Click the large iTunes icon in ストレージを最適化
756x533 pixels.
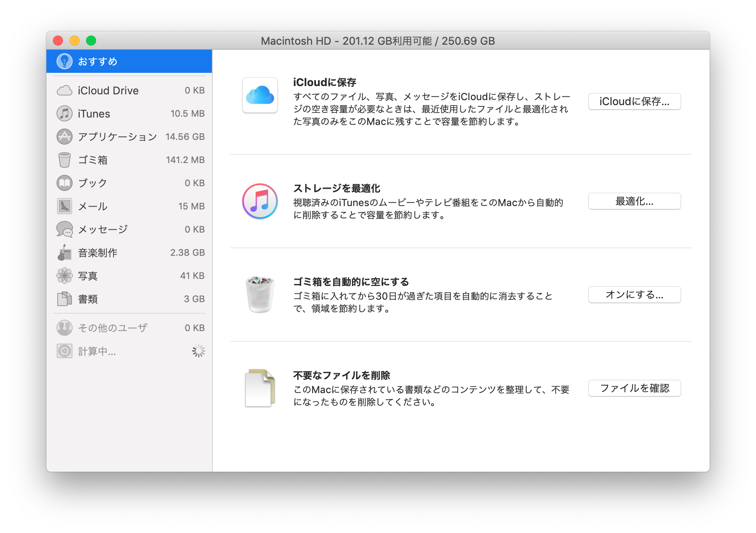[x=260, y=201]
